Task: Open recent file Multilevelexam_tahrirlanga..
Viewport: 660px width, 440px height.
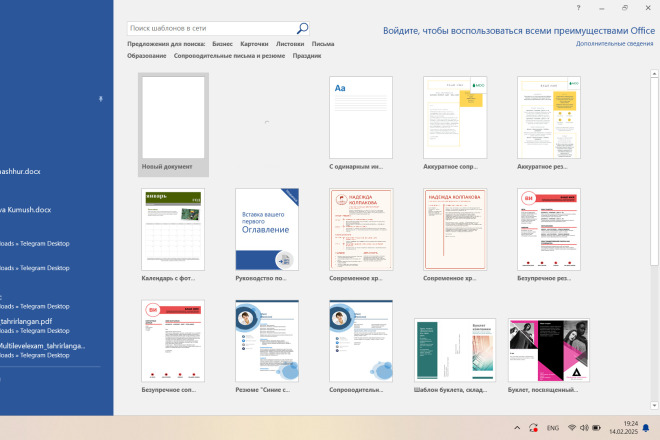Action: [x=42, y=346]
